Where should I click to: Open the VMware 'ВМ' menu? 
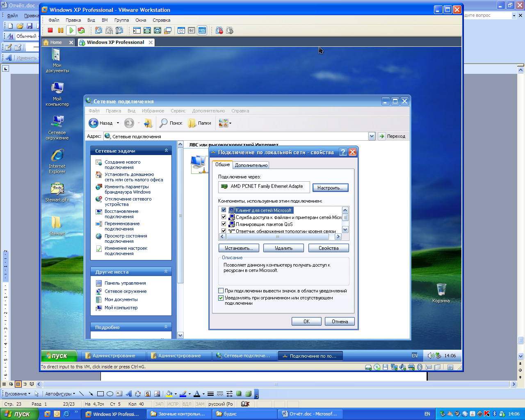pyautogui.click(x=105, y=20)
